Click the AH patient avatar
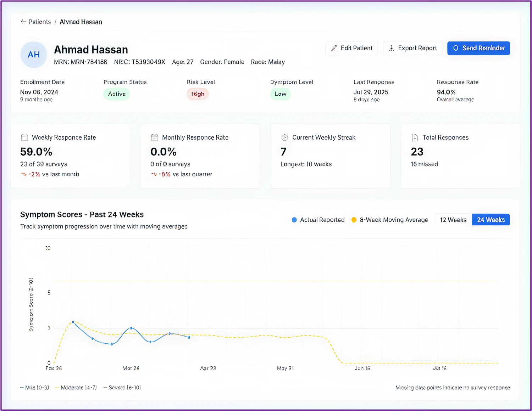This screenshot has height=411, width=532. click(34, 55)
